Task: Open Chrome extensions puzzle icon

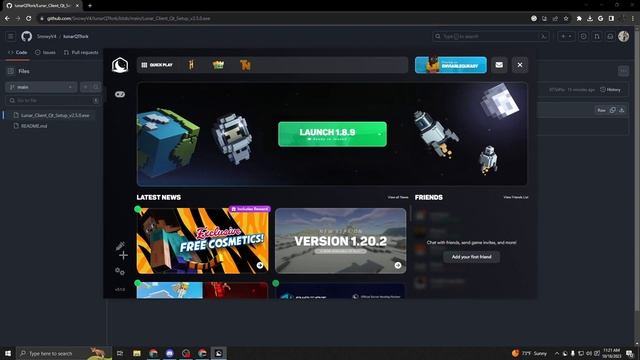Action: (579, 18)
